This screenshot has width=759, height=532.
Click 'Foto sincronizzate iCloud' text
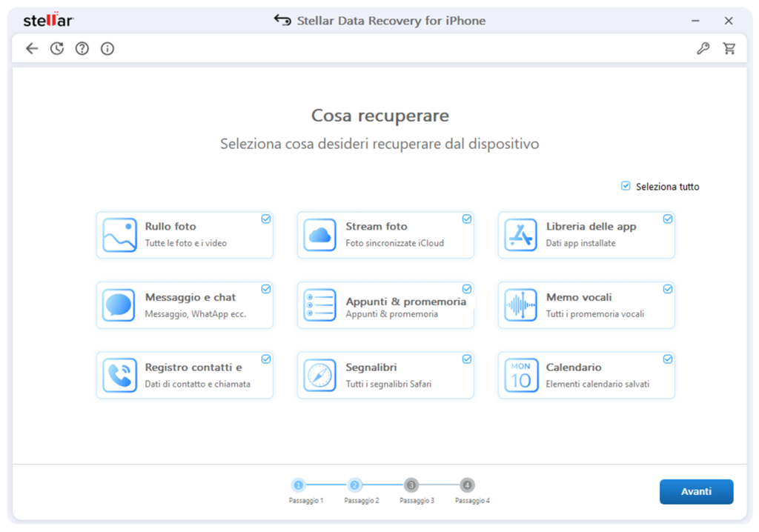coord(394,243)
